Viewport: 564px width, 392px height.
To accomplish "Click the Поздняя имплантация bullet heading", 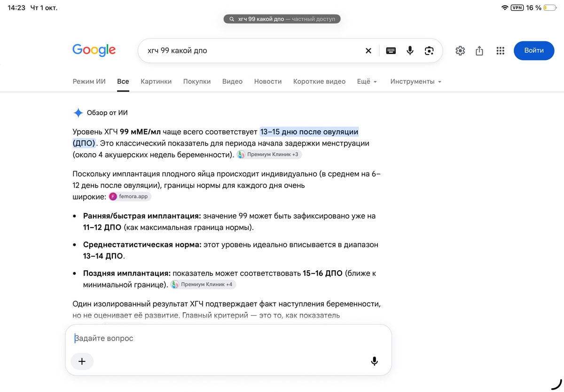I will [127, 273].
